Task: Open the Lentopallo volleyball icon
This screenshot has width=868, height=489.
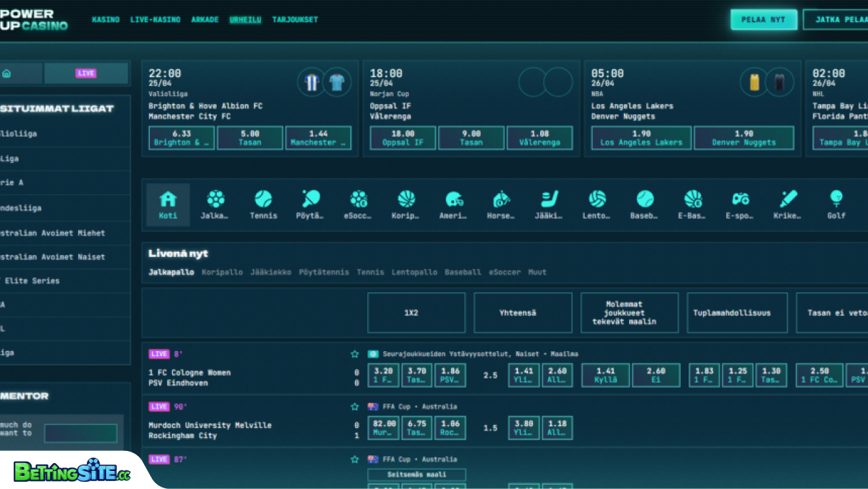Action: click(x=597, y=205)
